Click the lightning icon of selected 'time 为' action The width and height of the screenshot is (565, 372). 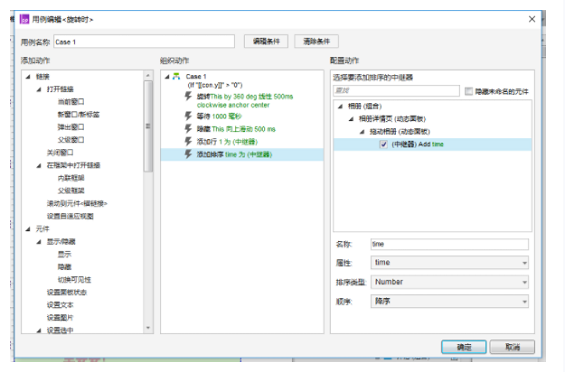188,154
